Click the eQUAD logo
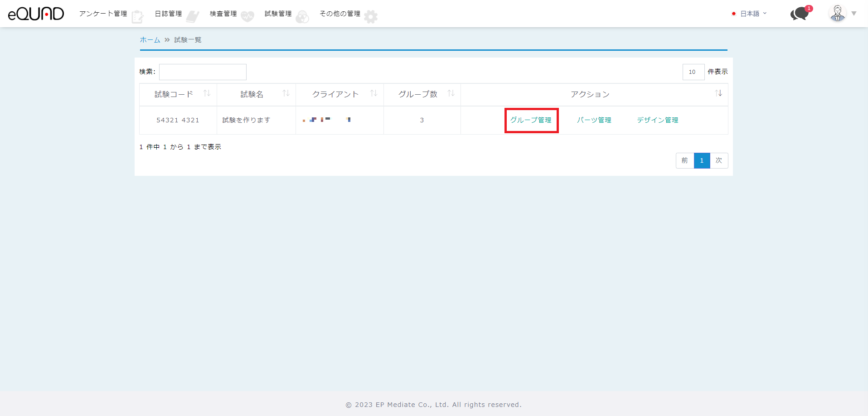This screenshot has height=416, width=868. 36,14
